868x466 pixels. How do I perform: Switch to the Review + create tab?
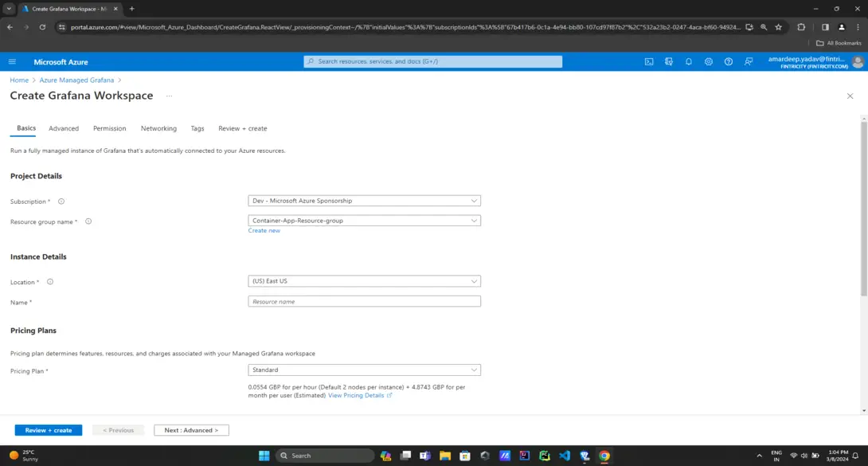242,128
